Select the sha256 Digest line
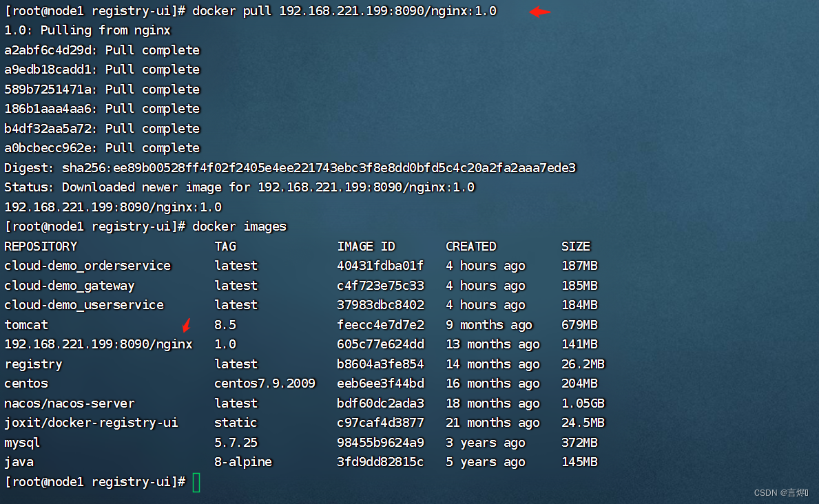Viewport: 819px width, 504px height. (x=290, y=167)
